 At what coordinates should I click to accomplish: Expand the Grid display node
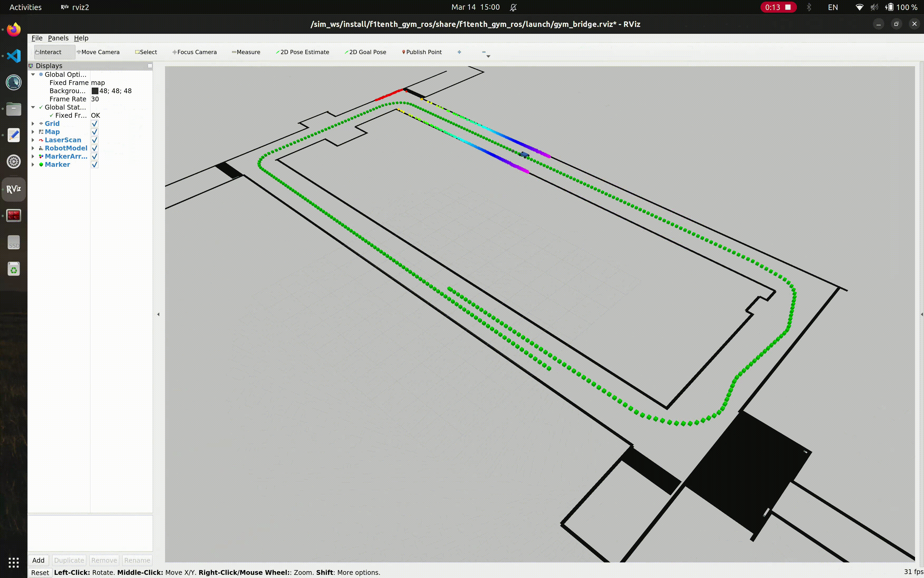[33, 124]
